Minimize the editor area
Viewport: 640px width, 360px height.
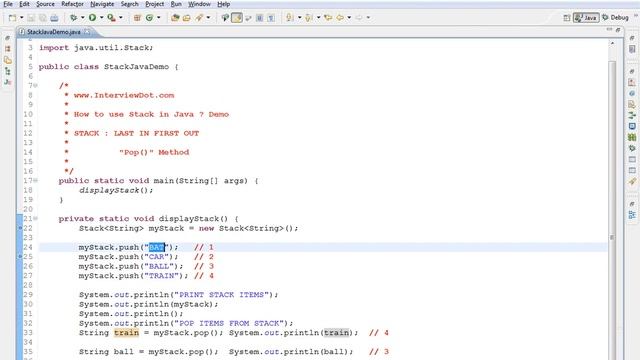pyautogui.click(x=609, y=29)
